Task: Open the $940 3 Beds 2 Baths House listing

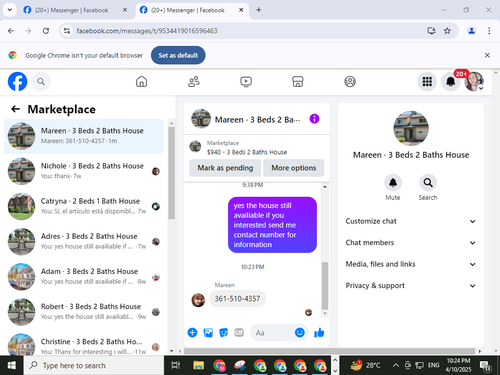Action: 247,152
